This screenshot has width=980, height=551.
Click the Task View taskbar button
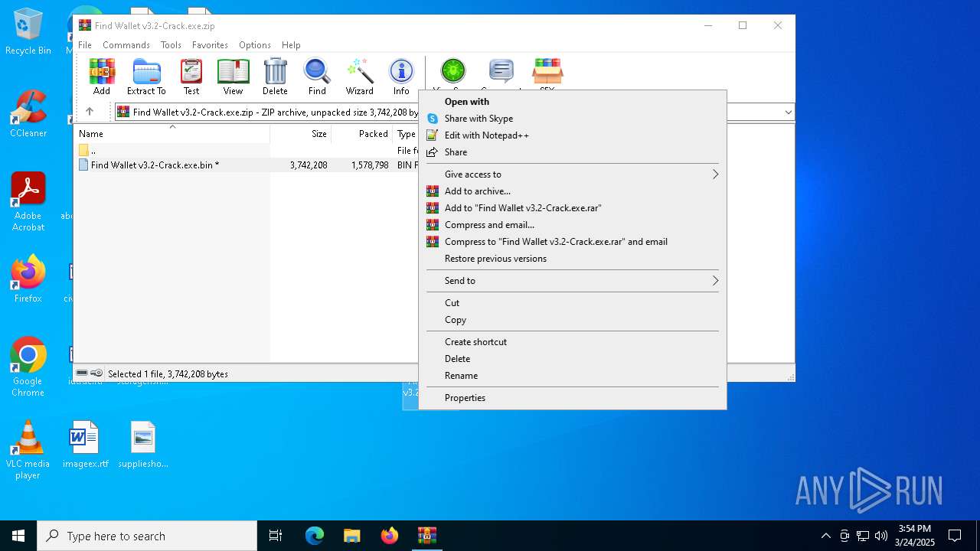click(276, 536)
